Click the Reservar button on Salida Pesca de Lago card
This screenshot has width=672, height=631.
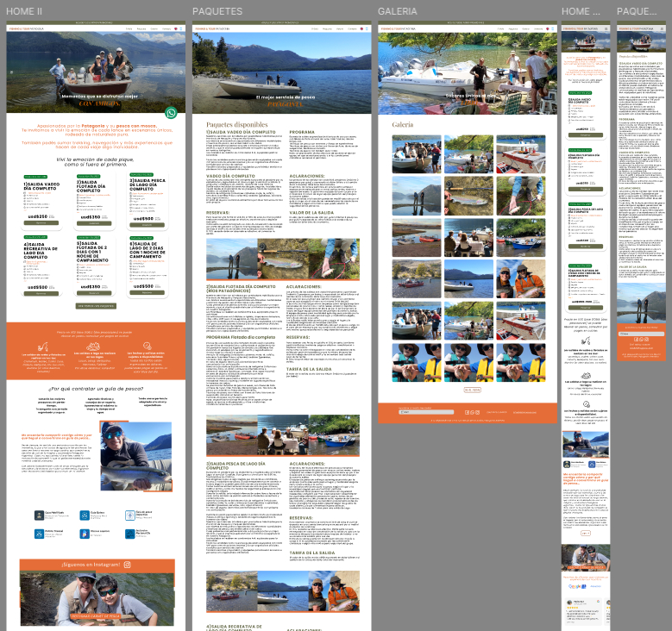[x=147, y=224]
